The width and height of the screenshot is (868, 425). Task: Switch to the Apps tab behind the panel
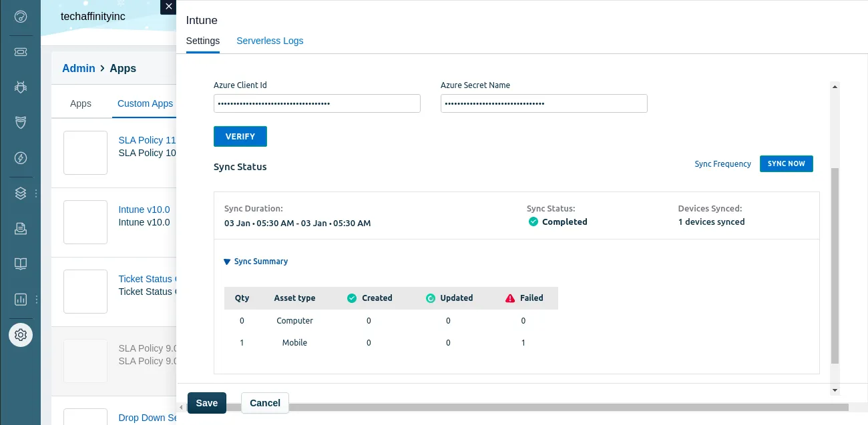pos(81,103)
